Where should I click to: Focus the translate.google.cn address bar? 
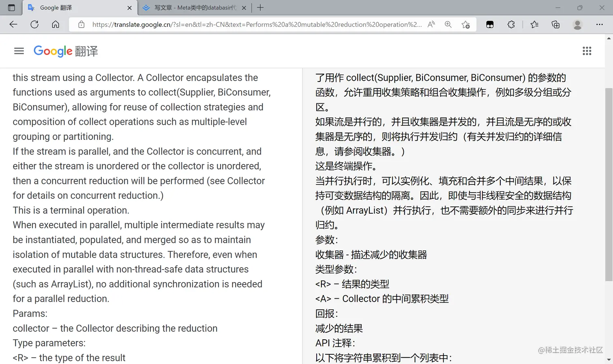pos(257,24)
